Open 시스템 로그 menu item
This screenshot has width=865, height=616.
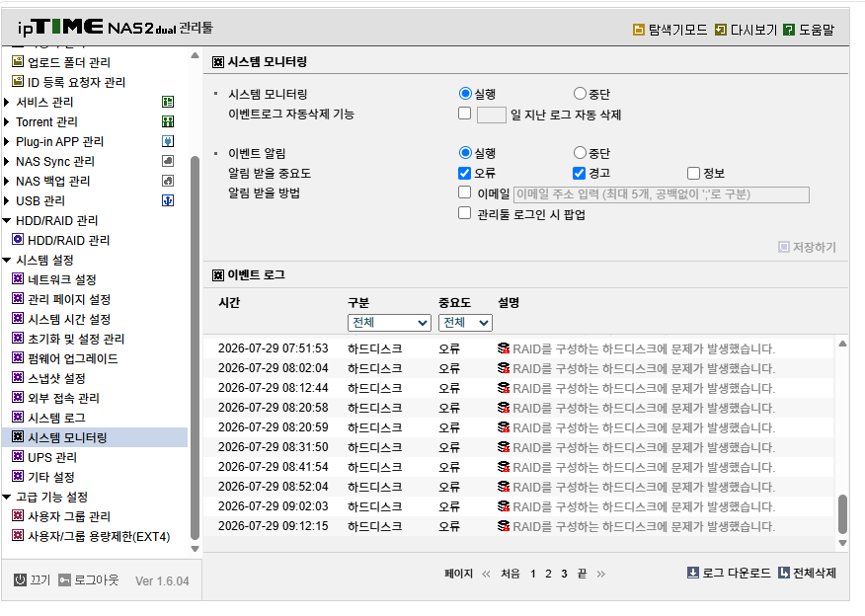pos(56,418)
